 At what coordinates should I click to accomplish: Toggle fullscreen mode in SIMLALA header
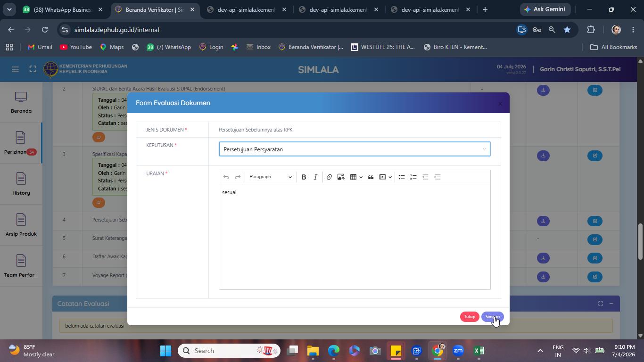click(33, 69)
